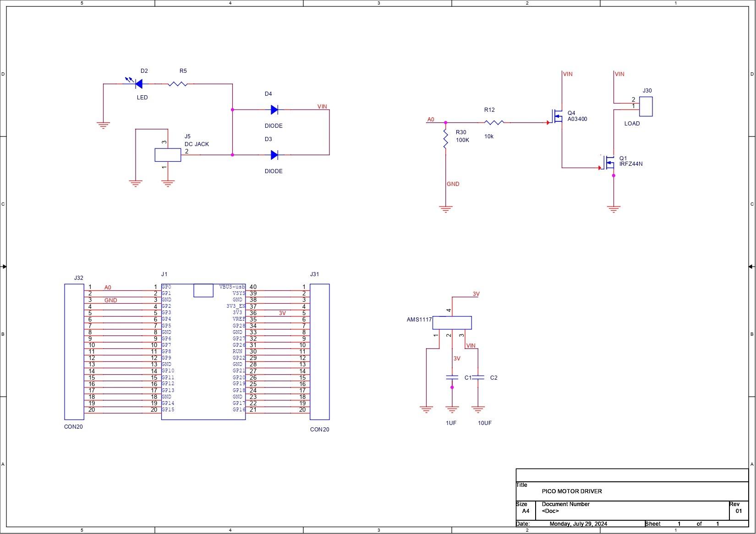Click the D3 diode symbol
The width and height of the screenshot is (756, 534).
(274, 155)
